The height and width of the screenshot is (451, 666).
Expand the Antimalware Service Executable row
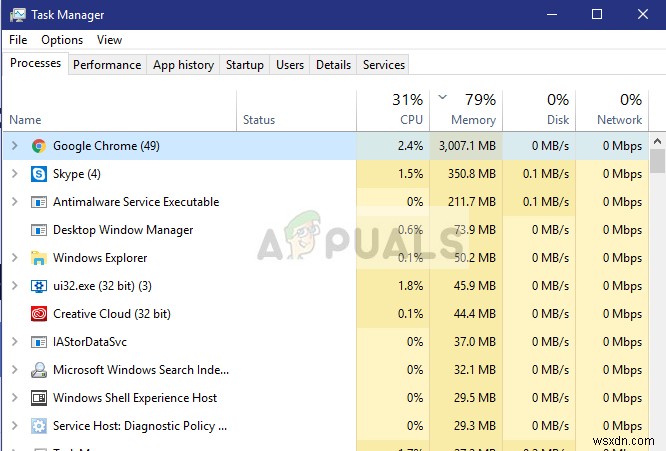point(14,202)
